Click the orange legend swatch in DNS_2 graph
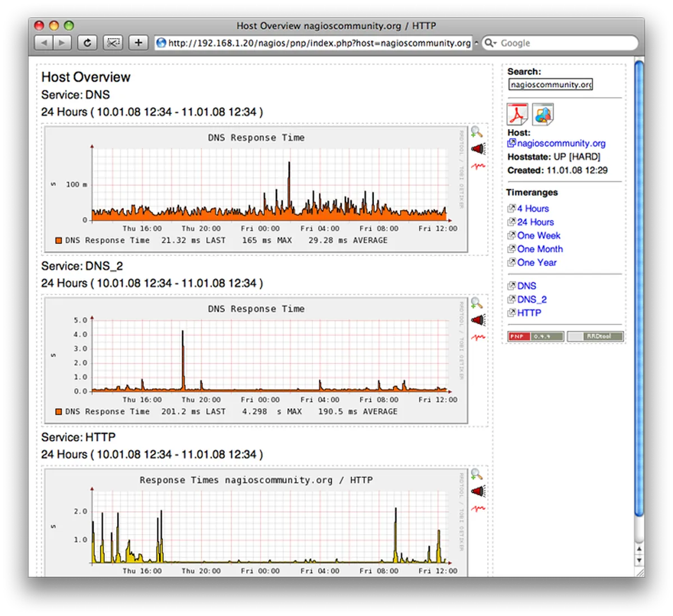 pyautogui.click(x=58, y=412)
